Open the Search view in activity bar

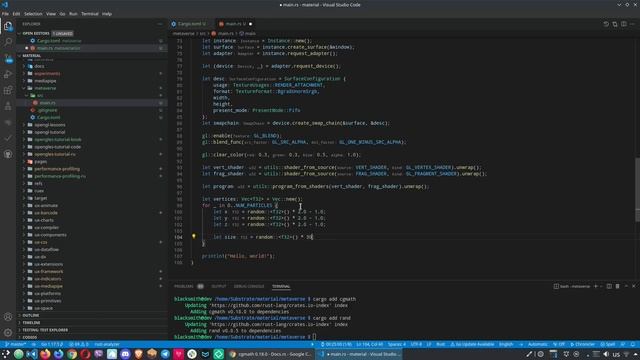tap(8, 42)
